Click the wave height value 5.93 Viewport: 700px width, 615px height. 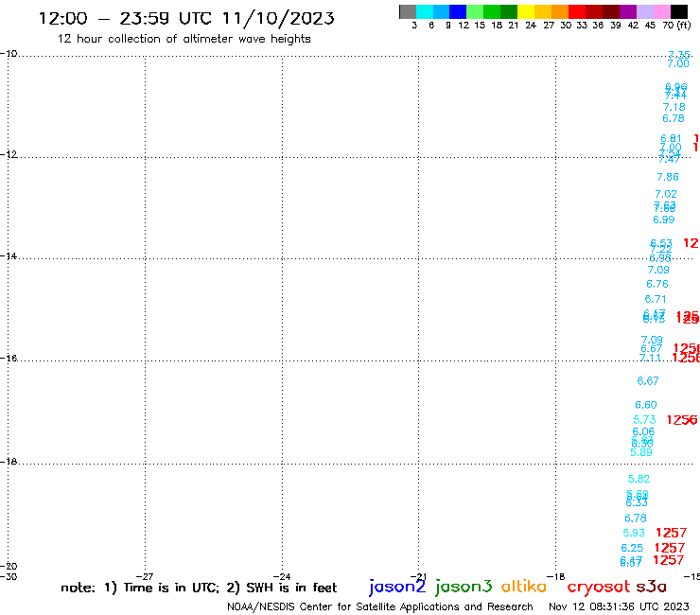coord(634,533)
